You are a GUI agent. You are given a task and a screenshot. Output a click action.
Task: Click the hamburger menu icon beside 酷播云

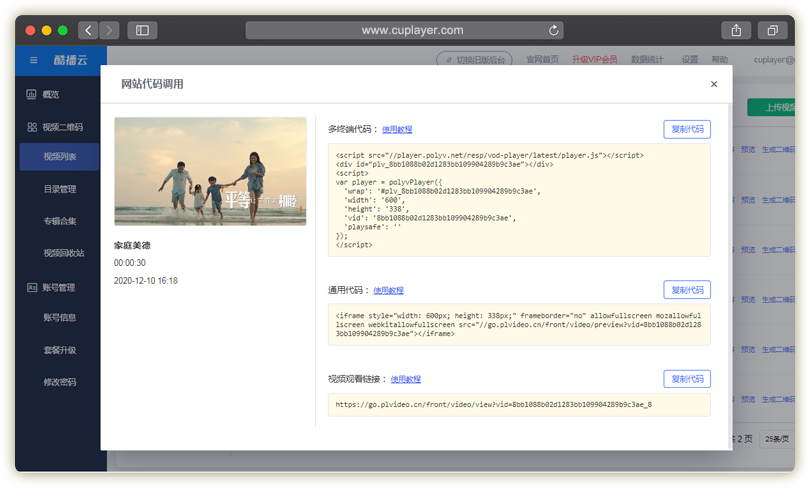click(33, 60)
